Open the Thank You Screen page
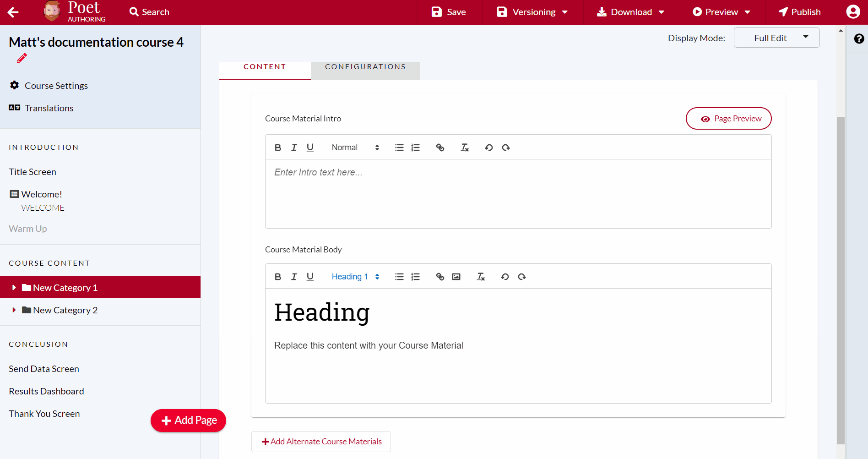Image resolution: width=868 pixels, height=459 pixels. [44, 413]
